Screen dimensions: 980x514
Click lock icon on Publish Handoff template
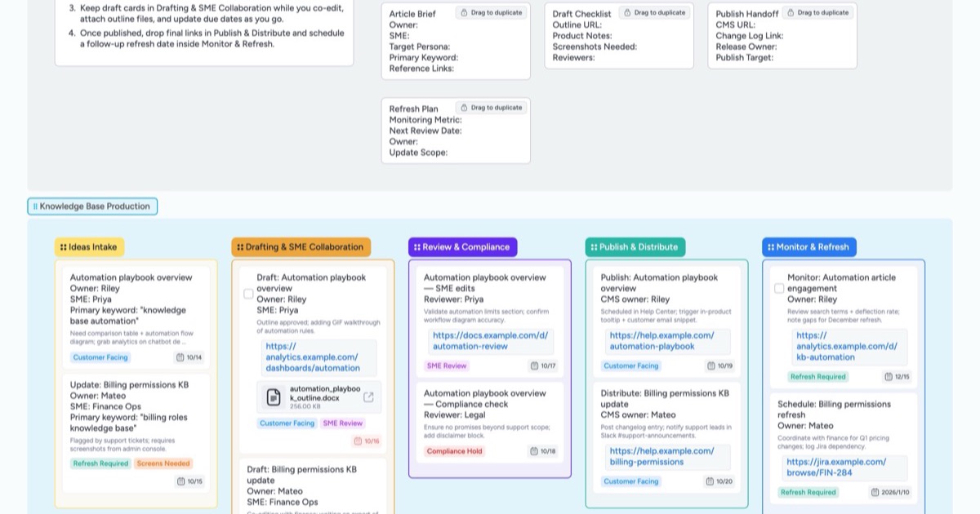(x=791, y=13)
